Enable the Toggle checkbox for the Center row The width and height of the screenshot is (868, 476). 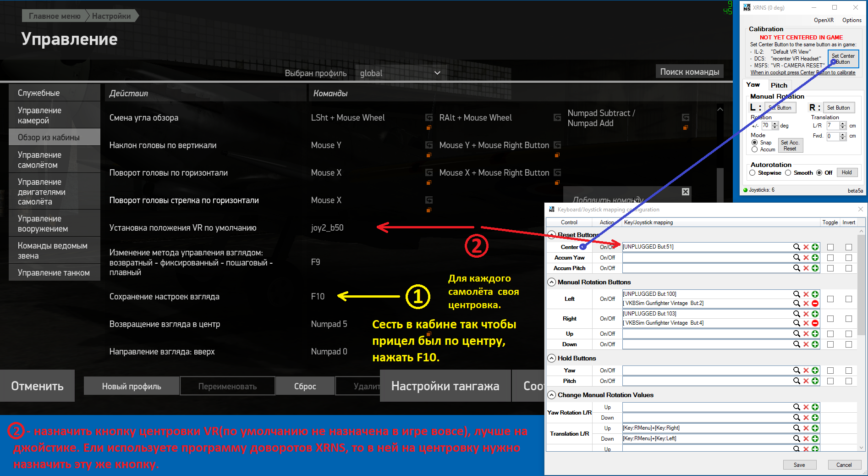[x=830, y=247]
